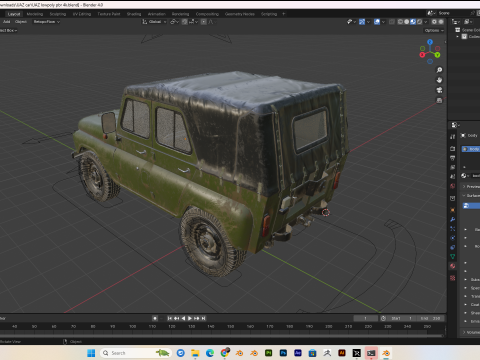Open the viewport shading options dropdown arrow
480x360 pixels.
tap(426, 22)
